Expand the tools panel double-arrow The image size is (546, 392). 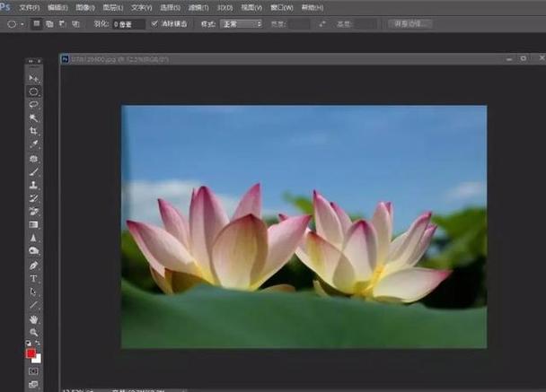pyautogui.click(x=34, y=61)
